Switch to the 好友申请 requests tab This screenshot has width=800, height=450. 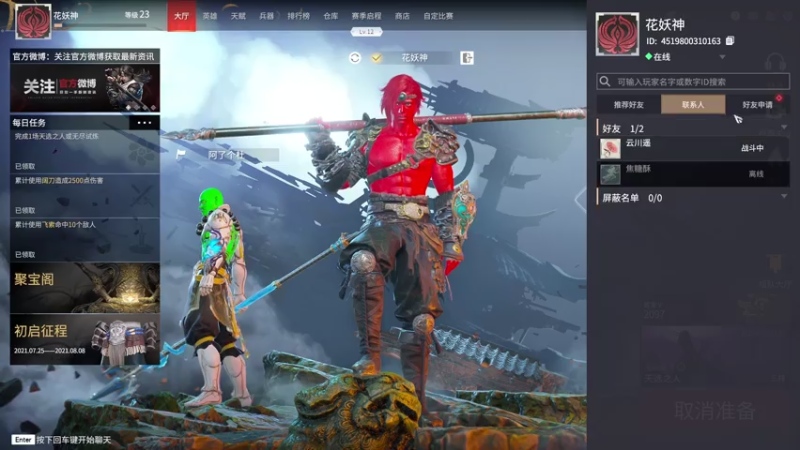pos(757,105)
